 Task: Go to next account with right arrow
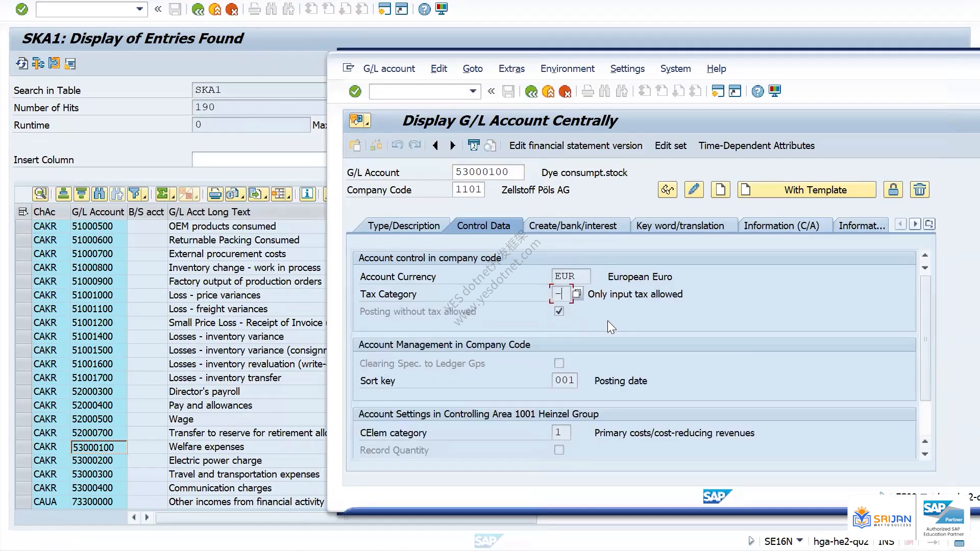click(x=452, y=146)
